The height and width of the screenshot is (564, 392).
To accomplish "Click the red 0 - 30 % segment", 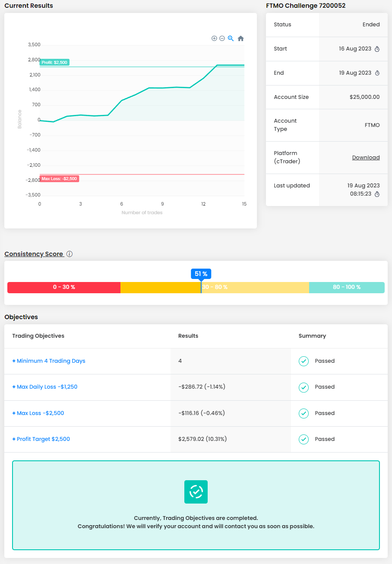I will pos(64,287).
